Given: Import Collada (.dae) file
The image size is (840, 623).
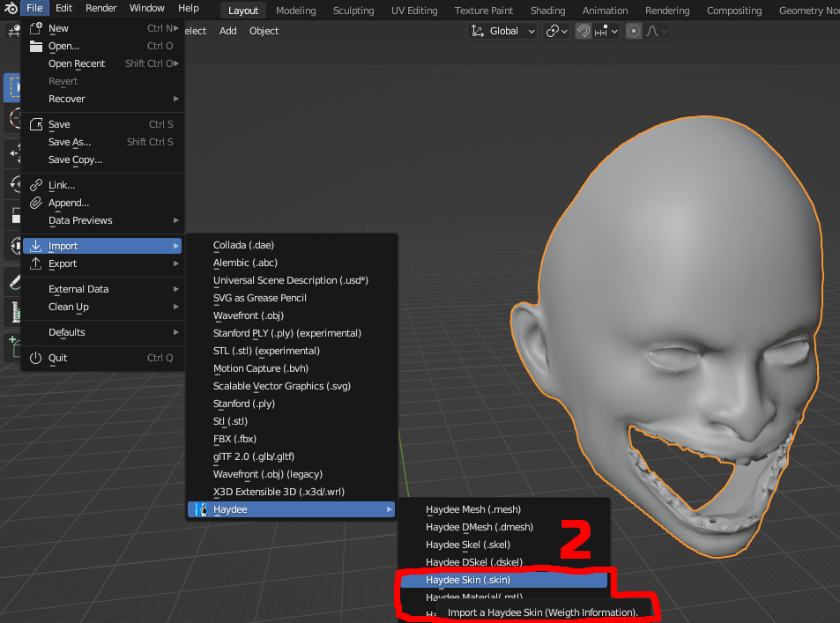Looking at the screenshot, I should point(292,245).
